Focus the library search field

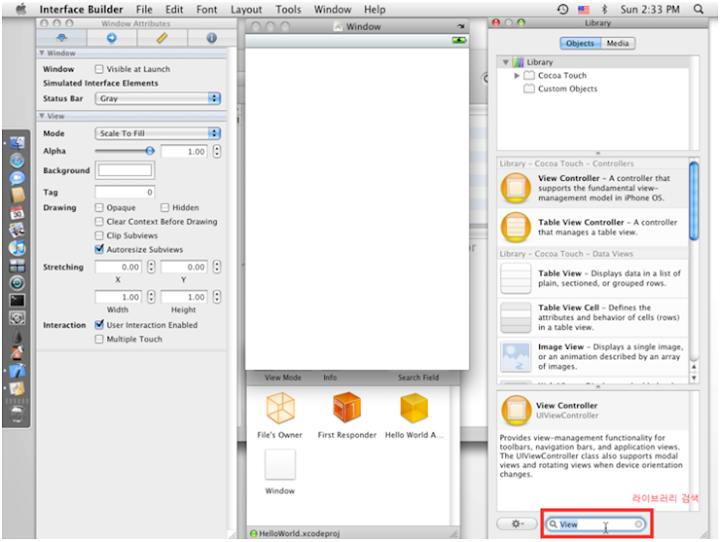(596, 524)
